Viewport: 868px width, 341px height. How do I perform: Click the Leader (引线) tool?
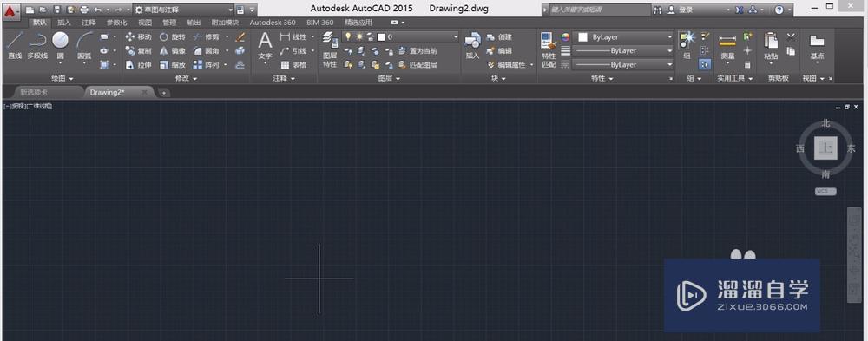(293, 50)
